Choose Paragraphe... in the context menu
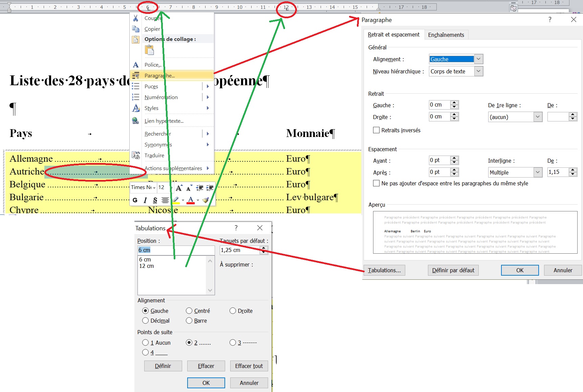The image size is (583, 392). tap(159, 75)
